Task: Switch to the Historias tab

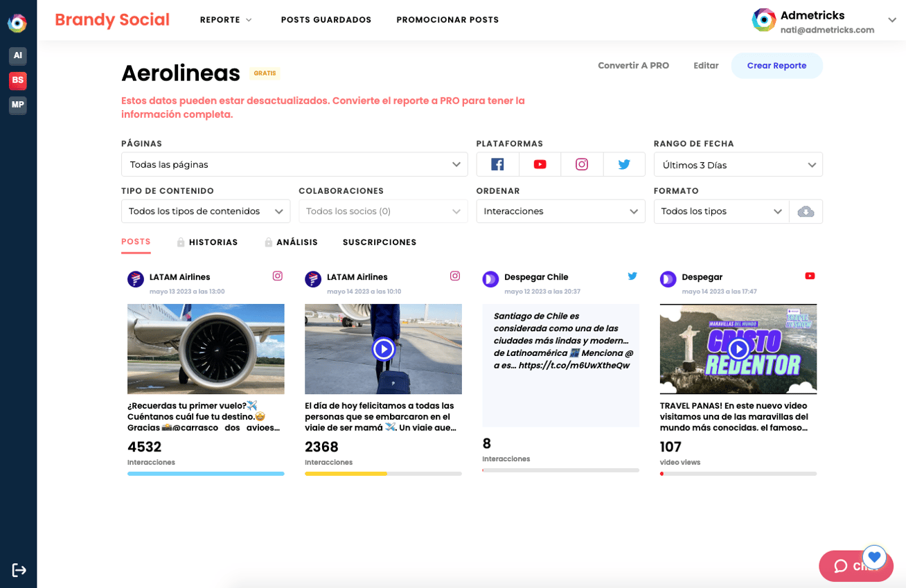Action: coord(213,242)
